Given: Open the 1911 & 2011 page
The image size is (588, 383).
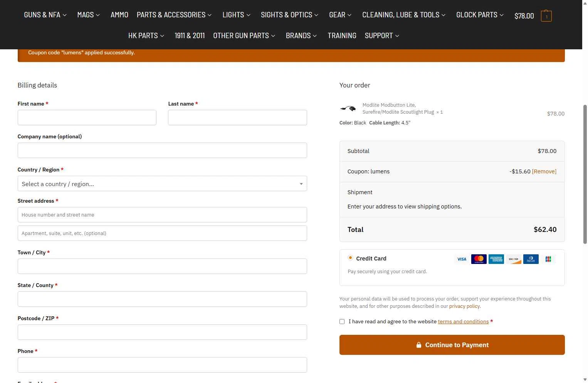Looking at the screenshot, I should [190, 36].
